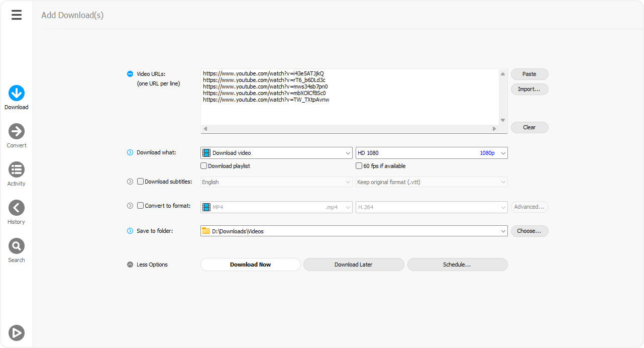Expand the Save to folder dropdown
The height and width of the screenshot is (348, 644).
tap(503, 231)
